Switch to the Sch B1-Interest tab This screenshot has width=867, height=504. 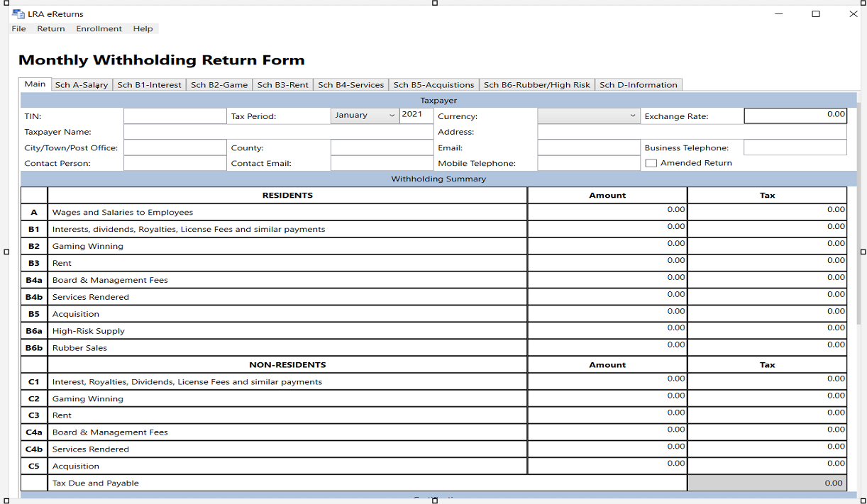[x=149, y=85]
